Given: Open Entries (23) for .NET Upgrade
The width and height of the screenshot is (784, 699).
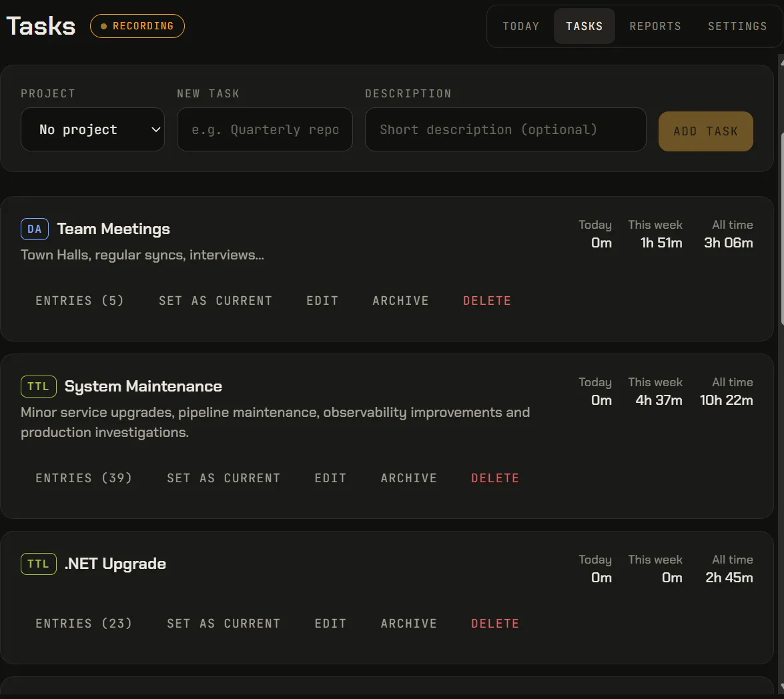Looking at the screenshot, I should [x=83, y=624].
